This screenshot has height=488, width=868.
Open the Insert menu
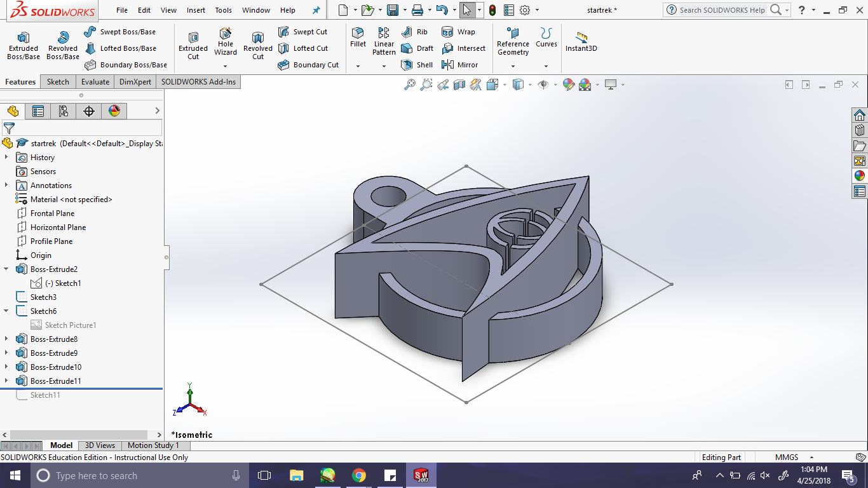(x=196, y=10)
